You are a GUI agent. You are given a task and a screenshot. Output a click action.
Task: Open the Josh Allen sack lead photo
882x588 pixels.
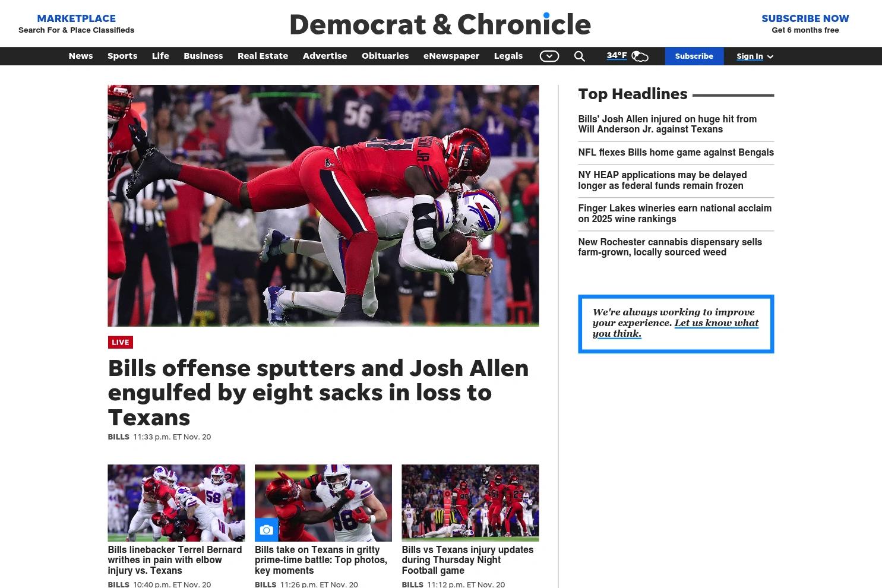tap(323, 206)
